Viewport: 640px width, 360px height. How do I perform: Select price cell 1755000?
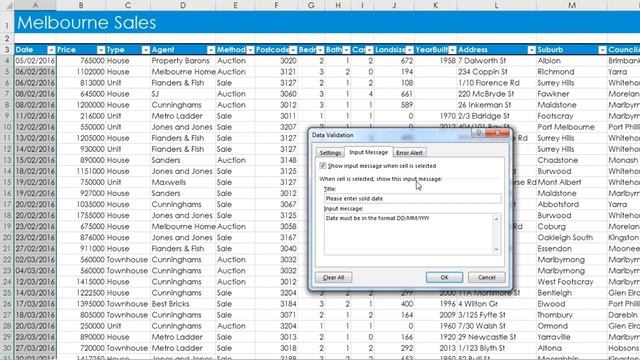click(x=81, y=216)
